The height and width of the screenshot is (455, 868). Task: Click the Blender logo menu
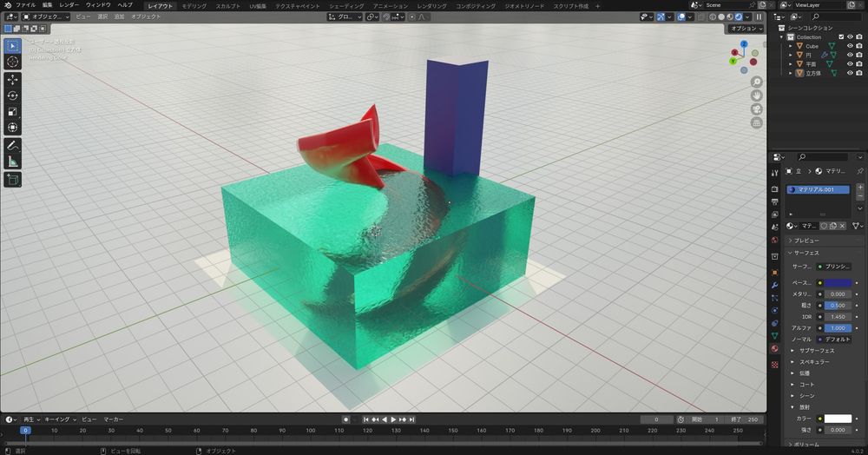[7, 5]
